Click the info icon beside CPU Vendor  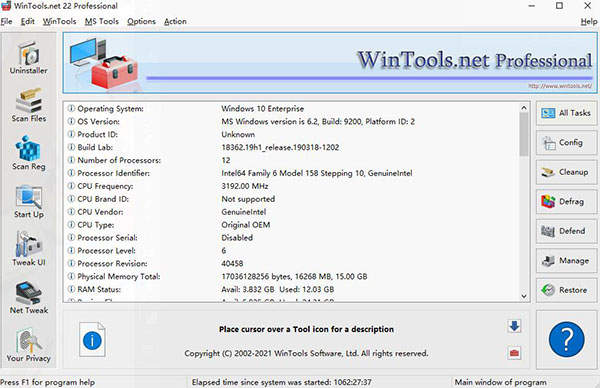coord(71,212)
